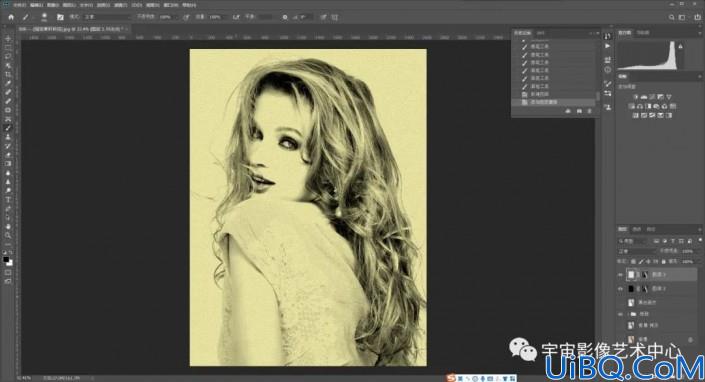Toggle lock transparent pixels
The image size is (705, 382).
point(634,261)
